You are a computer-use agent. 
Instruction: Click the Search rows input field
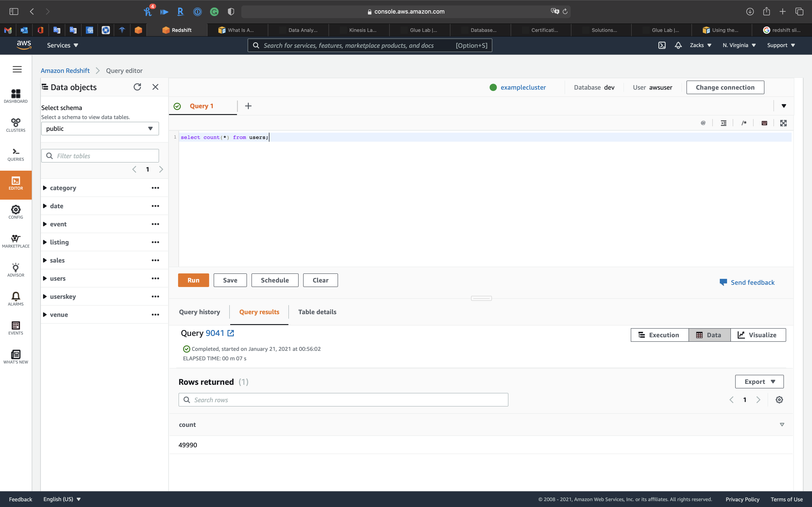point(343,400)
